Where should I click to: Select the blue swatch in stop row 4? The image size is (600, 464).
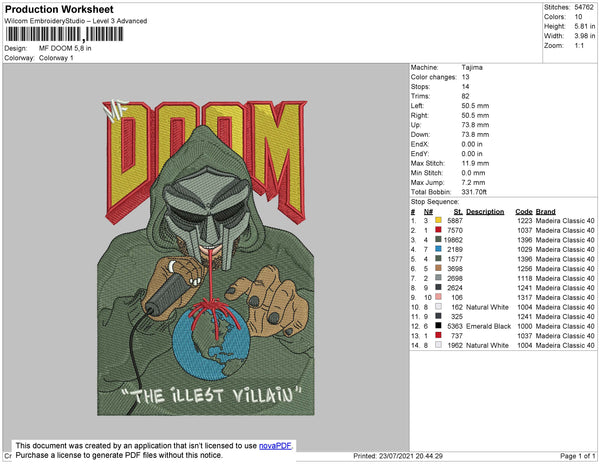(438, 249)
